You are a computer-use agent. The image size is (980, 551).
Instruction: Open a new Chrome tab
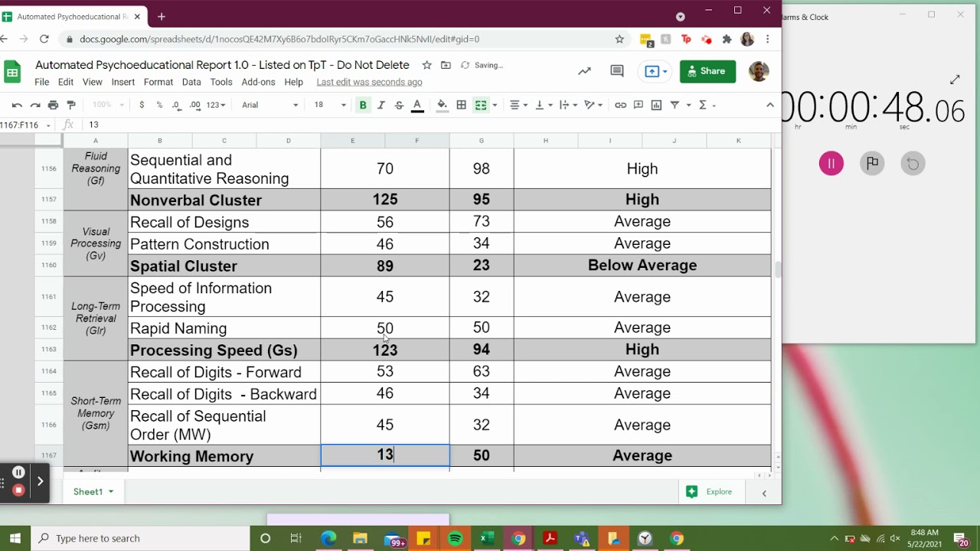click(x=162, y=16)
